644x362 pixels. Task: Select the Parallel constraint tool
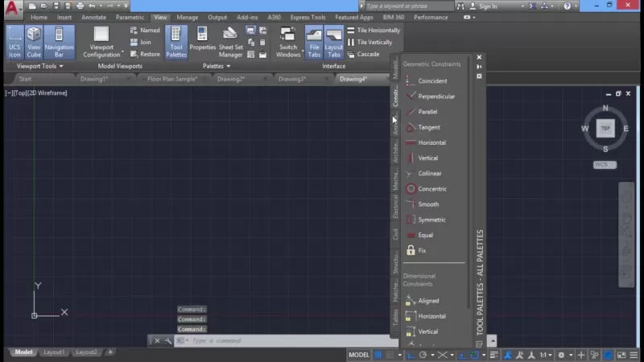pos(422,112)
